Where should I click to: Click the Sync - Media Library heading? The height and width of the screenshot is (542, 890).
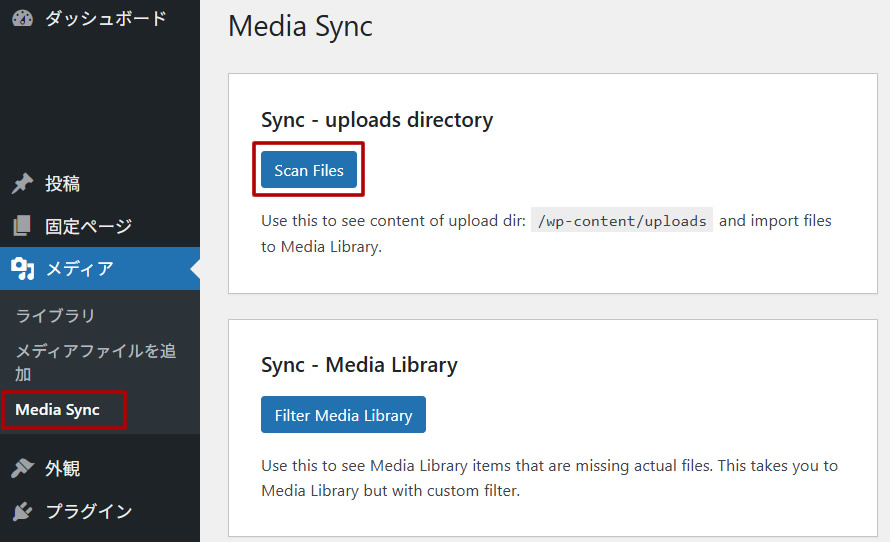click(359, 364)
